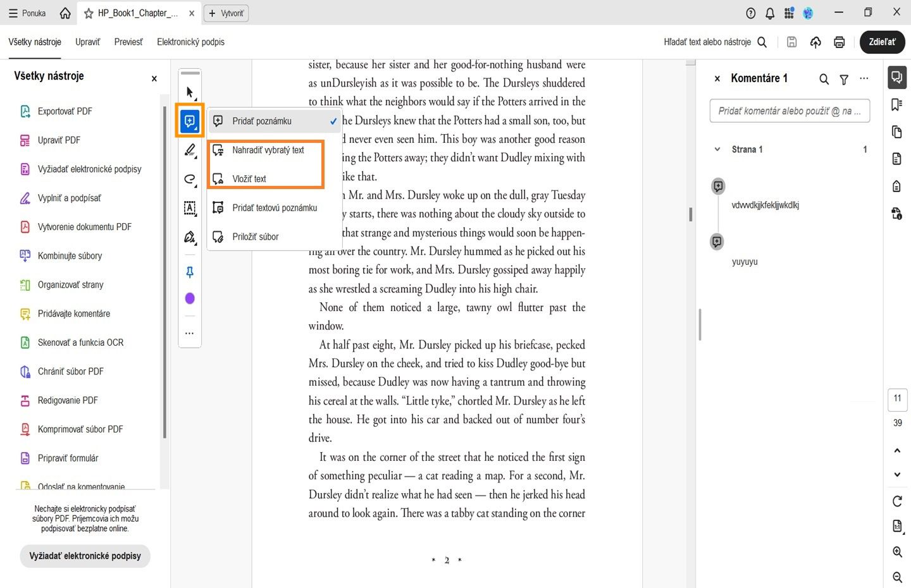Select the signature pen tool
Screen dimensions: 911x588
coord(190,237)
